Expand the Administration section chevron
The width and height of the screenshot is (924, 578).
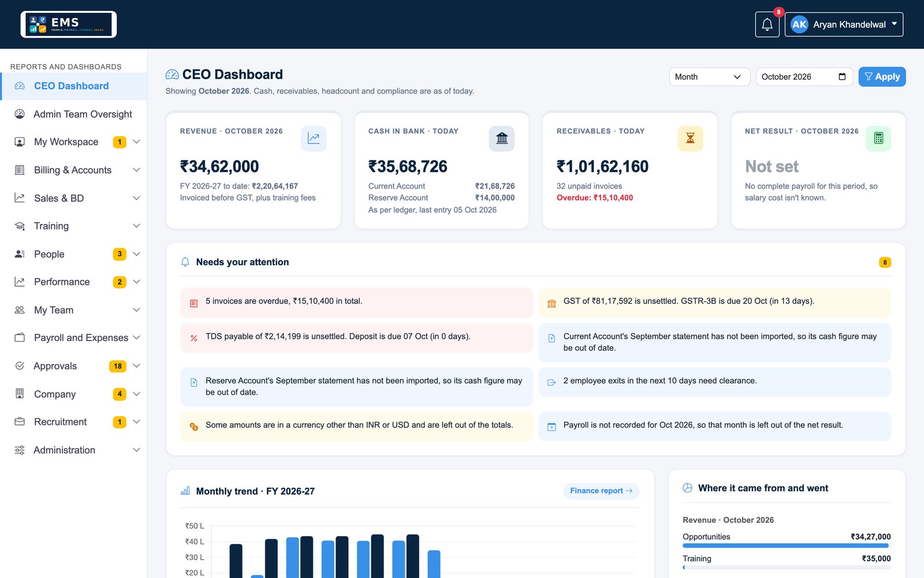[x=137, y=450]
